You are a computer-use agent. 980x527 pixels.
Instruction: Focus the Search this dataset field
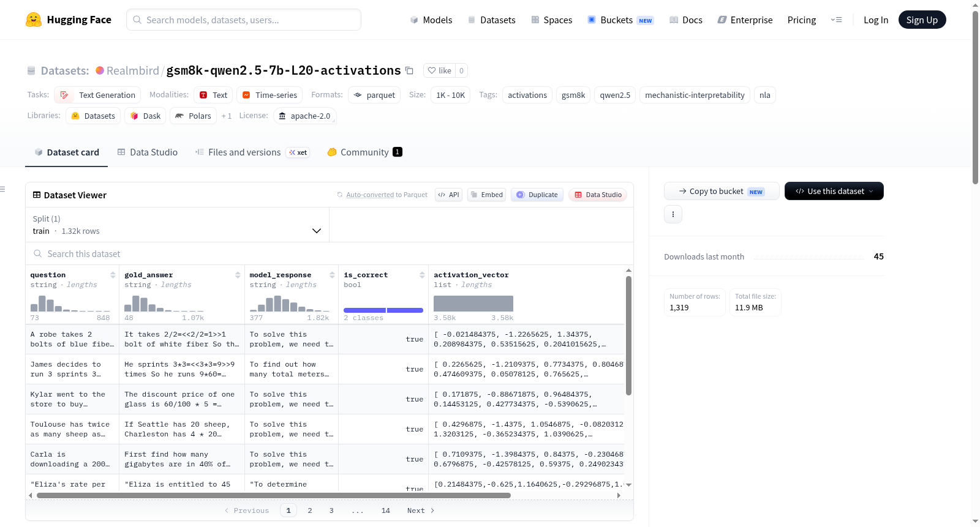[330, 253]
